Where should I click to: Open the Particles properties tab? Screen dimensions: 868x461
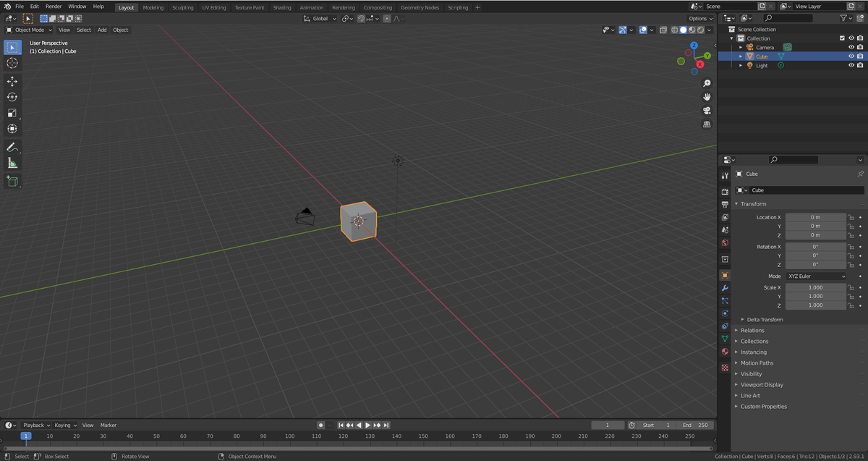[725, 300]
